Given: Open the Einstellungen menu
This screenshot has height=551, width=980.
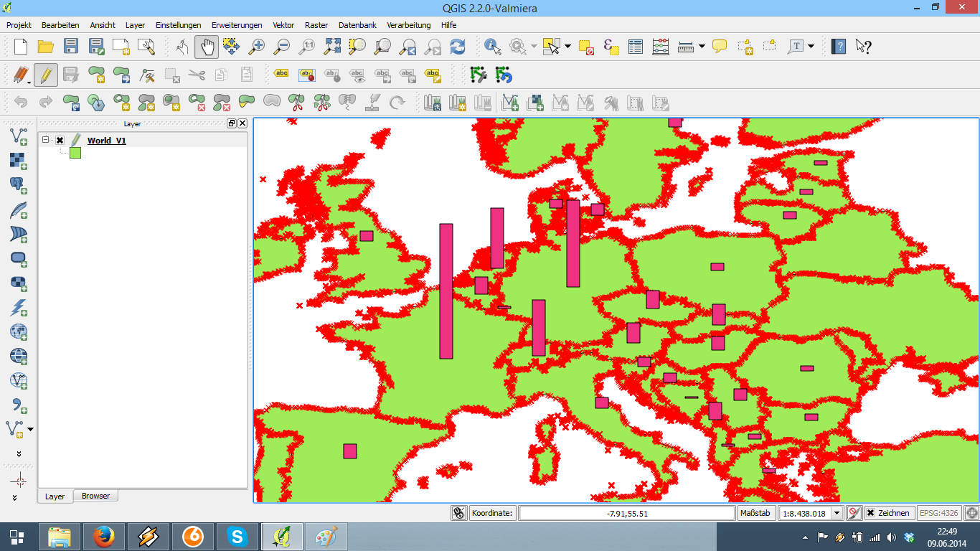Looking at the screenshot, I should tap(178, 25).
